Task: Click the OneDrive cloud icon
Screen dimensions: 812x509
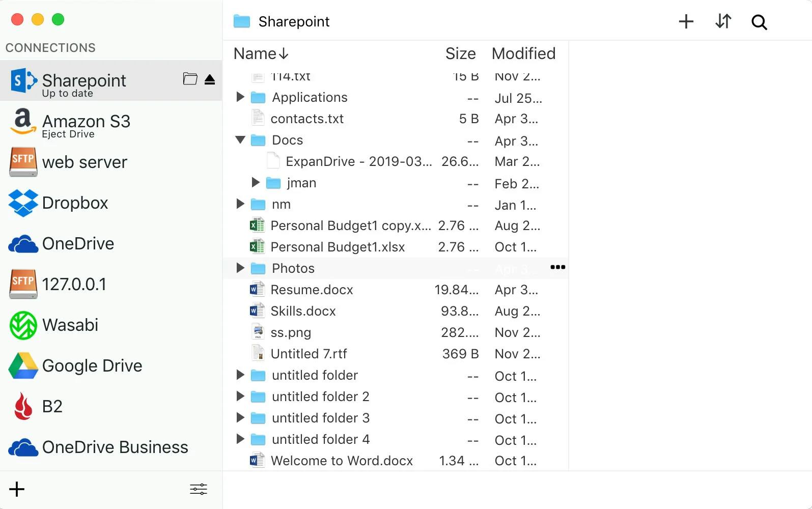Action: coord(23,244)
